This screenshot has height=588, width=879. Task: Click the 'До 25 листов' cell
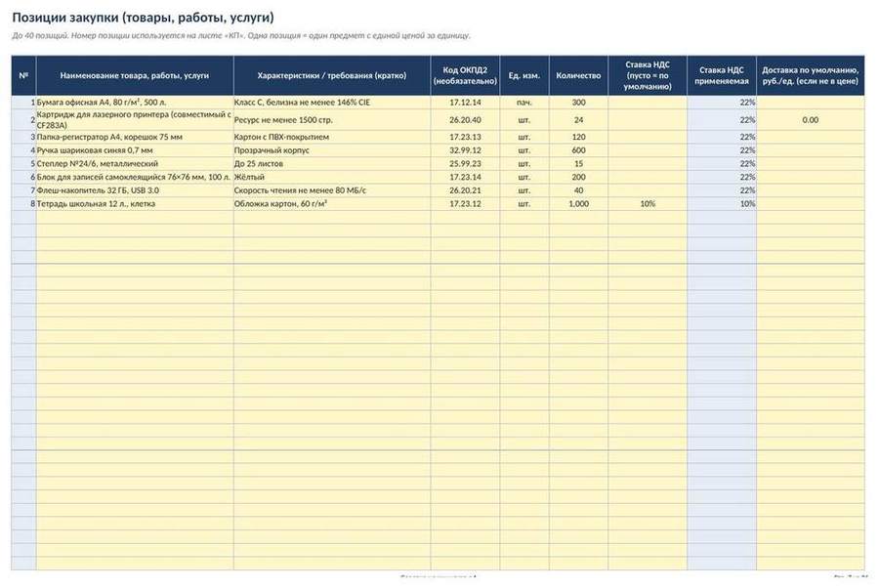pyautogui.click(x=332, y=164)
